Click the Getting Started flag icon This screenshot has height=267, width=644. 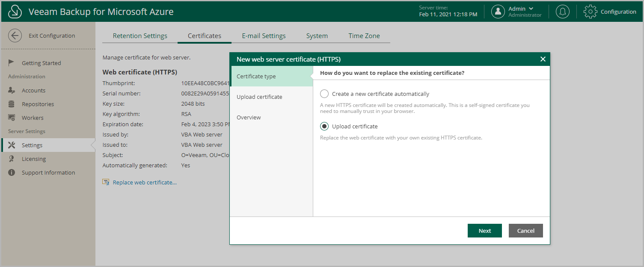[12, 63]
